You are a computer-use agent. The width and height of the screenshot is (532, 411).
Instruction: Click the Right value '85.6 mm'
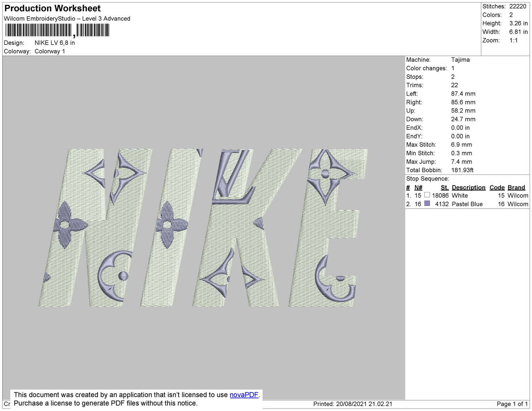(x=463, y=102)
